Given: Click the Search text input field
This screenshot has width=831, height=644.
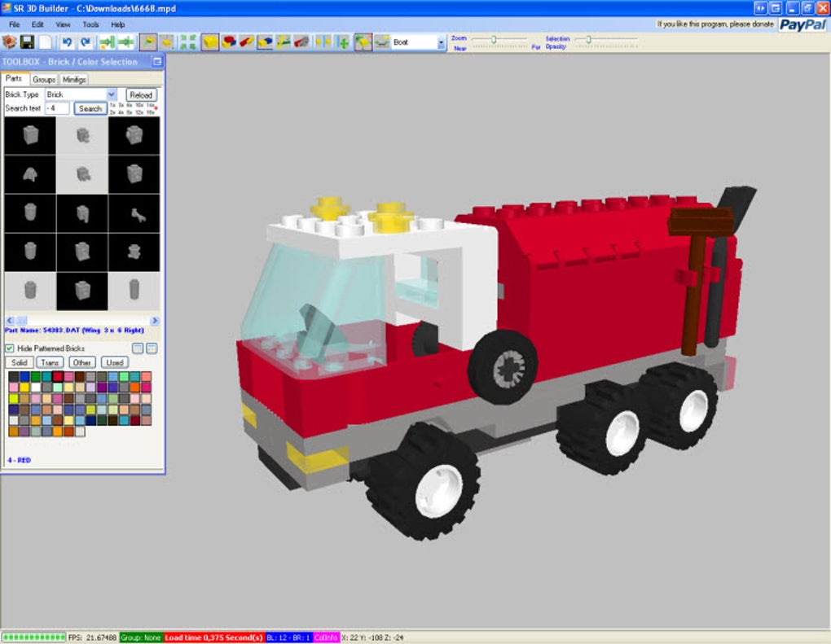Looking at the screenshot, I should pos(57,108).
